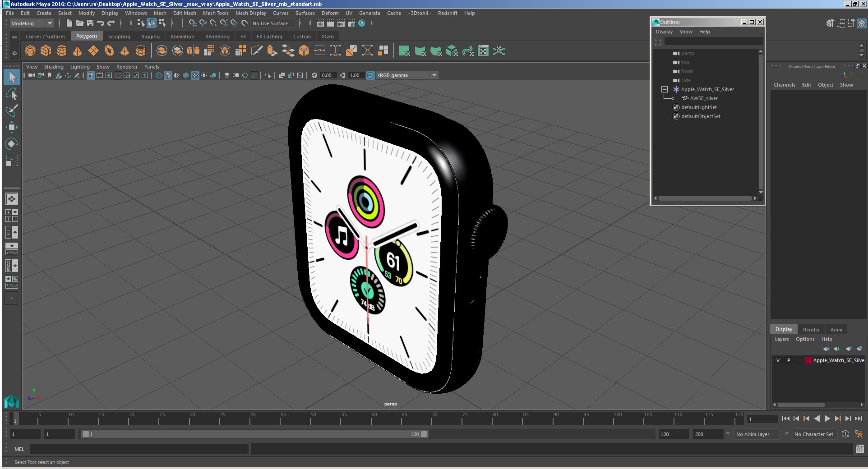Click the time range slider bar
This screenshot has width=868, height=469.
[x=254, y=434]
